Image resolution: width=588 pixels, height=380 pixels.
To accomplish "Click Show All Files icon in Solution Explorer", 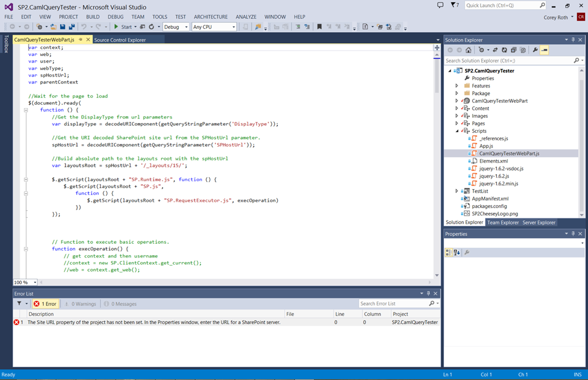I will 523,50.
